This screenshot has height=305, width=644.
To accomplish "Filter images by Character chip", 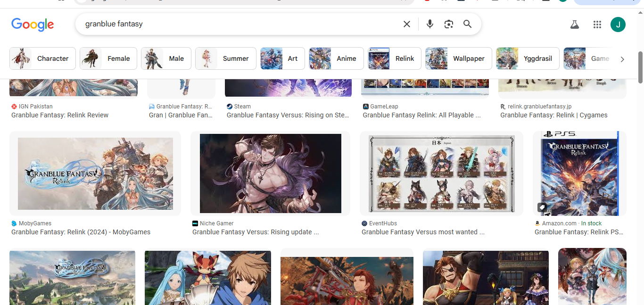I will coord(42,58).
